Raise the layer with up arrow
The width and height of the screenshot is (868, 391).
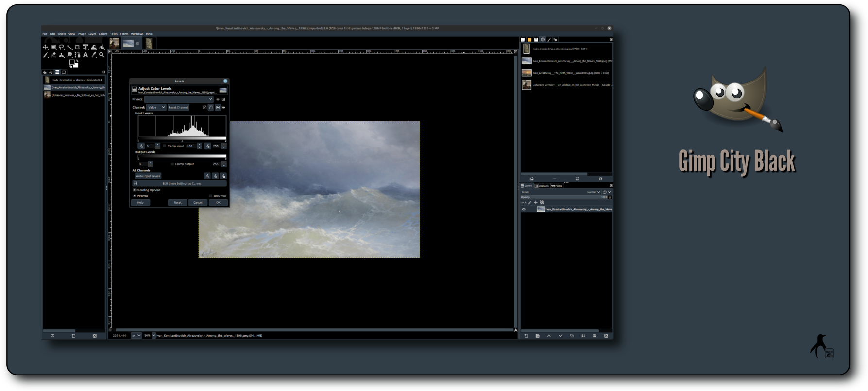tap(549, 336)
